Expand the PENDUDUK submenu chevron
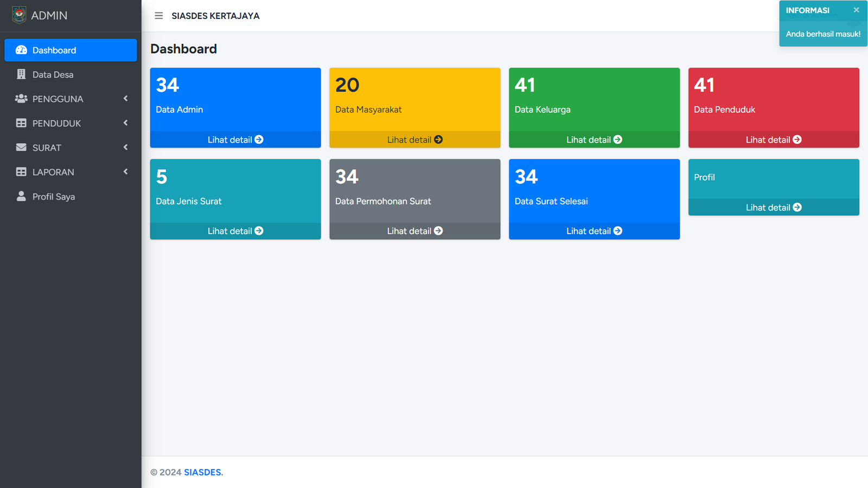Screen dimensions: 868x488 (x=125, y=123)
